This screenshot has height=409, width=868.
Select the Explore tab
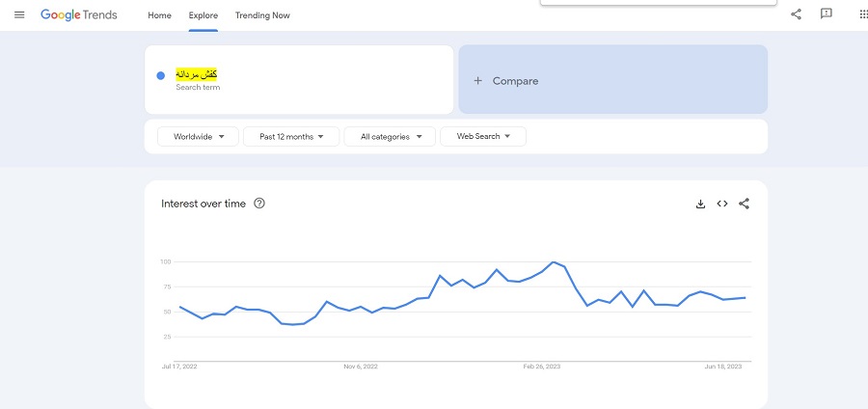pos(203,15)
